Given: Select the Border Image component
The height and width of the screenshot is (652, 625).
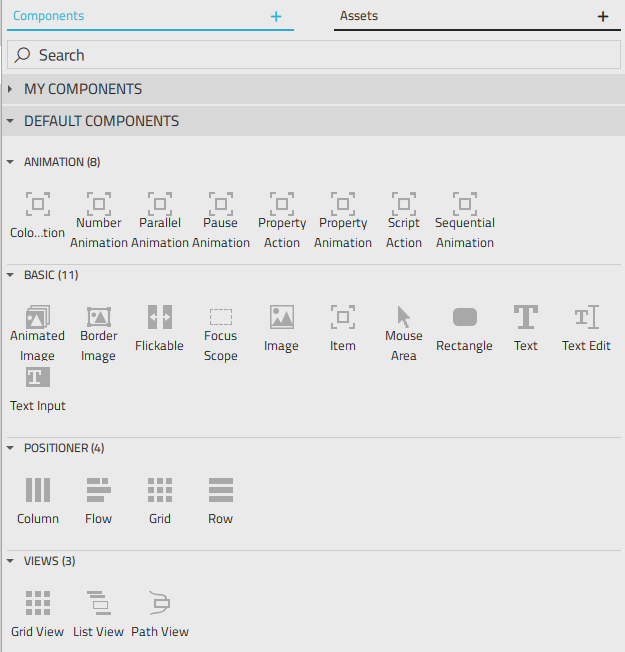Looking at the screenshot, I should 99,318.
